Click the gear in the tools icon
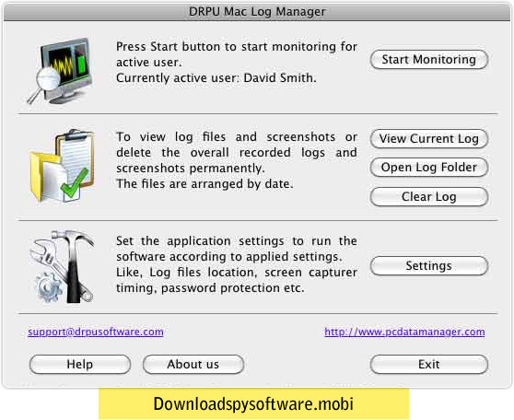The width and height of the screenshot is (514, 420). pos(49,287)
